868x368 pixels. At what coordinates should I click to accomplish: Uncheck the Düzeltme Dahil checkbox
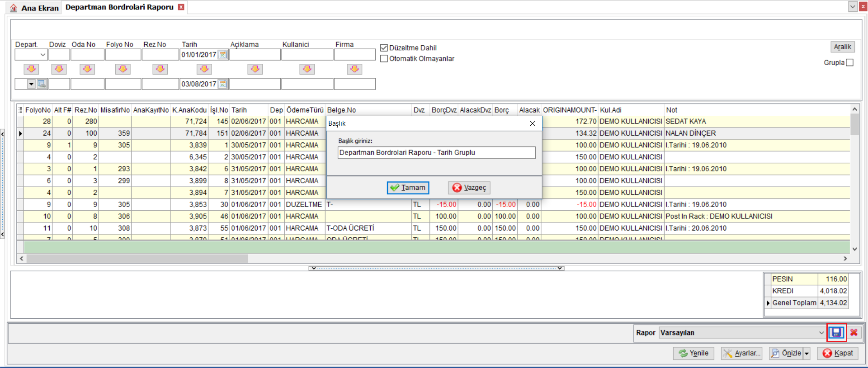pyautogui.click(x=384, y=47)
